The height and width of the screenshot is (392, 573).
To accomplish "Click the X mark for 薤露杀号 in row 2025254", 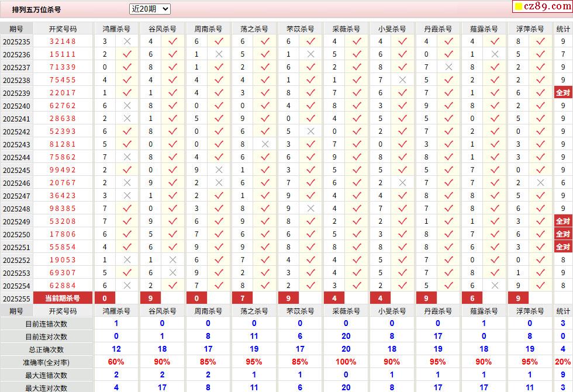I will pyautogui.click(x=495, y=286).
